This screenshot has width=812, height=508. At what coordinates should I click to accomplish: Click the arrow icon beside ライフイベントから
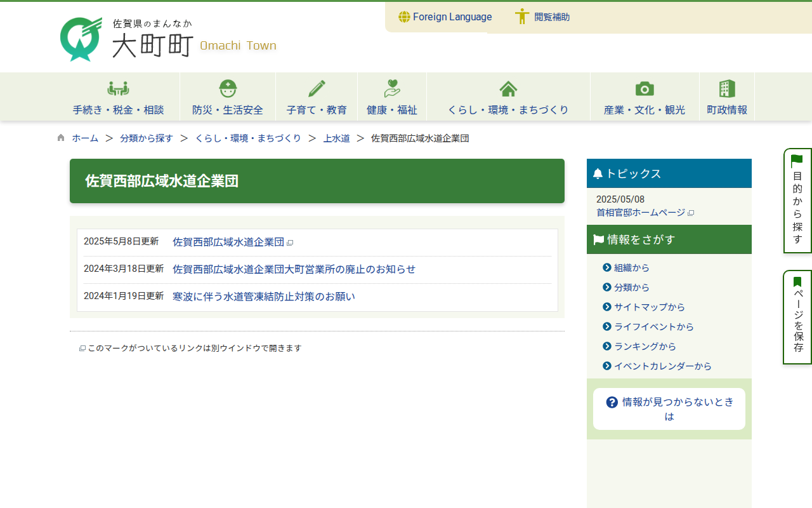607,326
